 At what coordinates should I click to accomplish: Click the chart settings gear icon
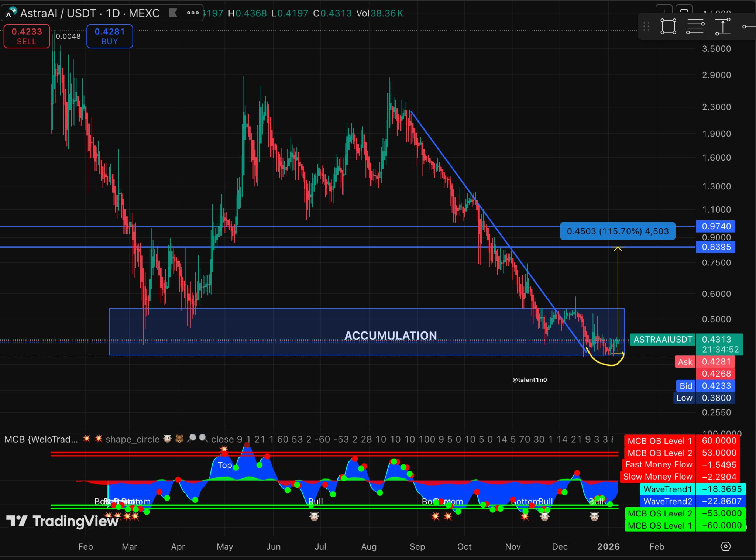(725, 546)
